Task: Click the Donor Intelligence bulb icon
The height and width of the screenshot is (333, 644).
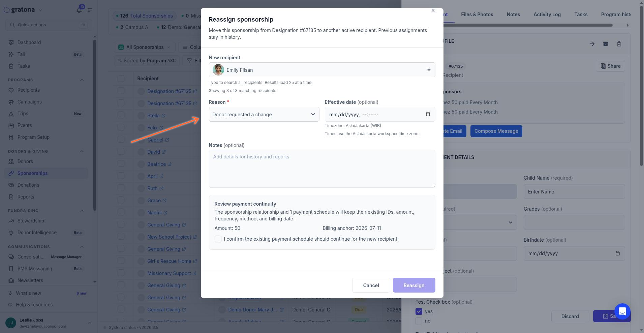Action: pyautogui.click(x=11, y=233)
